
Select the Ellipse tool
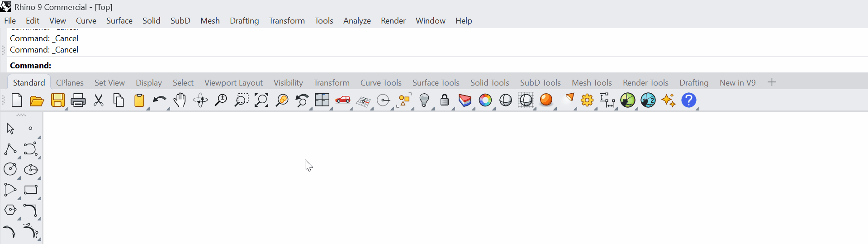(31, 169)
